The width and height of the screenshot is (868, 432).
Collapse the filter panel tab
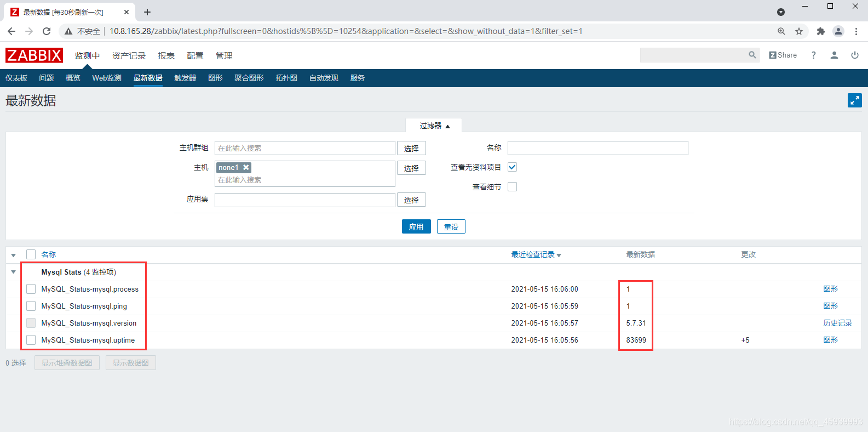click(x=434, y=126)
